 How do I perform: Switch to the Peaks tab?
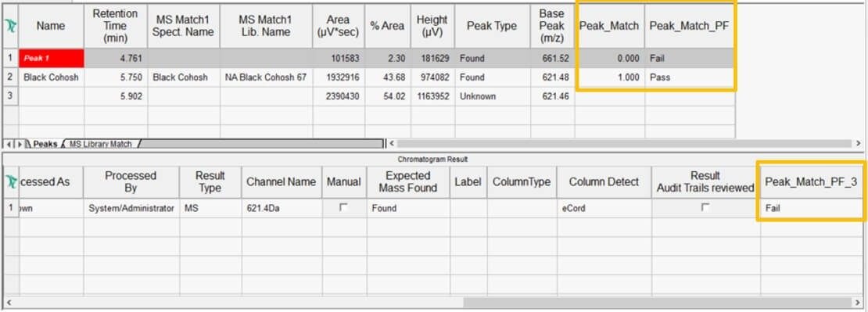point(45,144)
